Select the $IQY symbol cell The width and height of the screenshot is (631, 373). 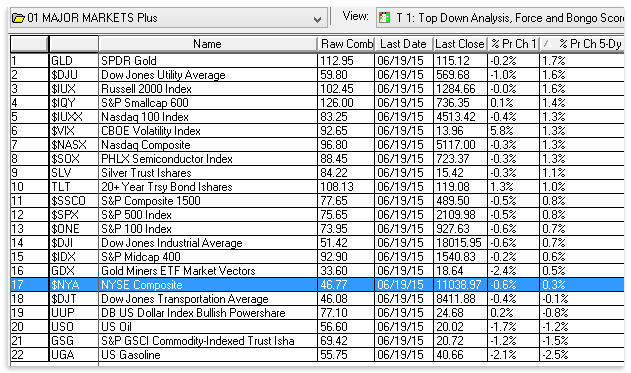point(74,103)
